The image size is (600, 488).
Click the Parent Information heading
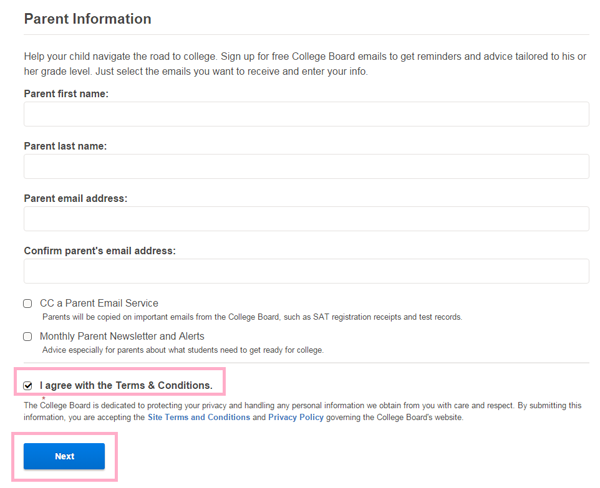click(x=88, y=19)
